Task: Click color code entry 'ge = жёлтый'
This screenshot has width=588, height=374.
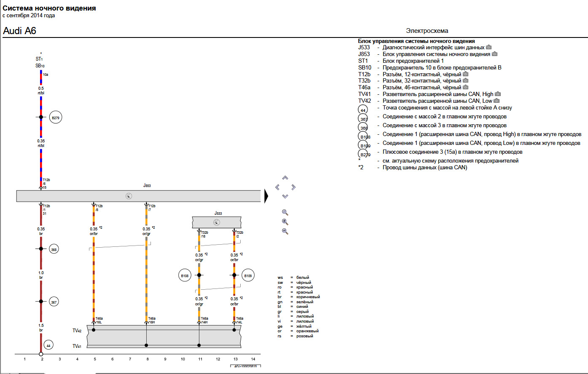Action: coord(294,326)
